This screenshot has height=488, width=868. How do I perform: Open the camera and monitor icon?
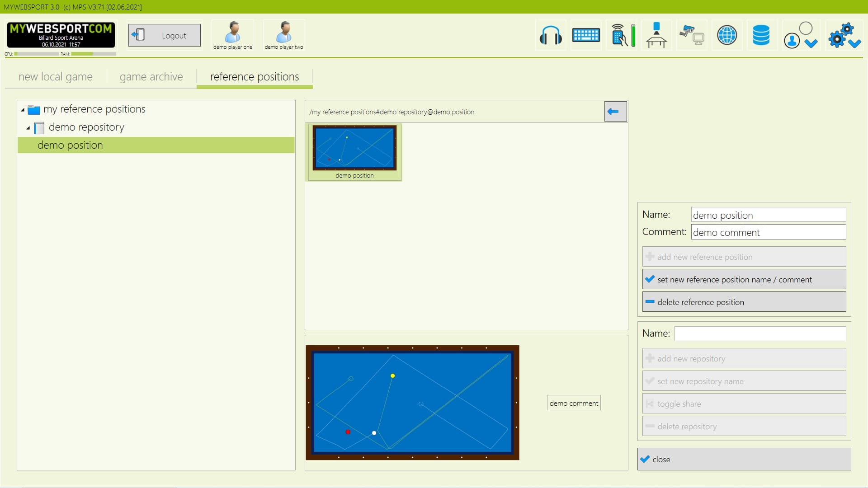[x=692, y=35]
